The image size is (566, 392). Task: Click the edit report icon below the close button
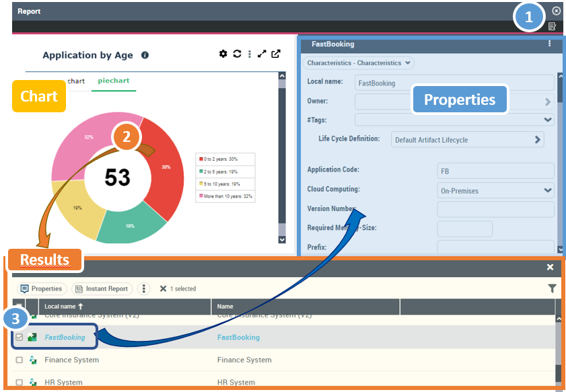[552, 27]
